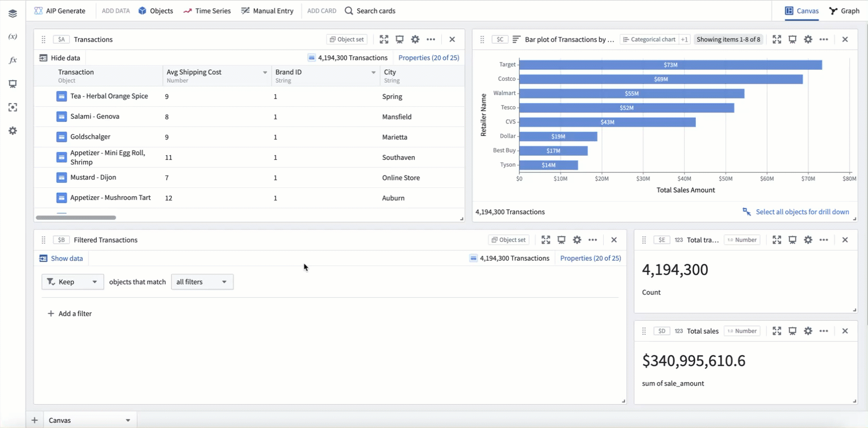Click presentation icon on Transactions card

[x=400, y=40]
